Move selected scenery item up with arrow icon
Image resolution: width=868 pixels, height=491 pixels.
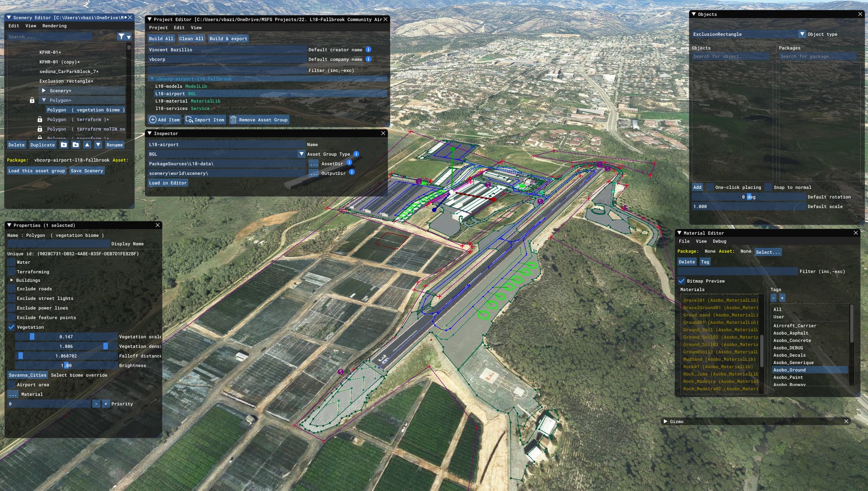pos(87,145)
